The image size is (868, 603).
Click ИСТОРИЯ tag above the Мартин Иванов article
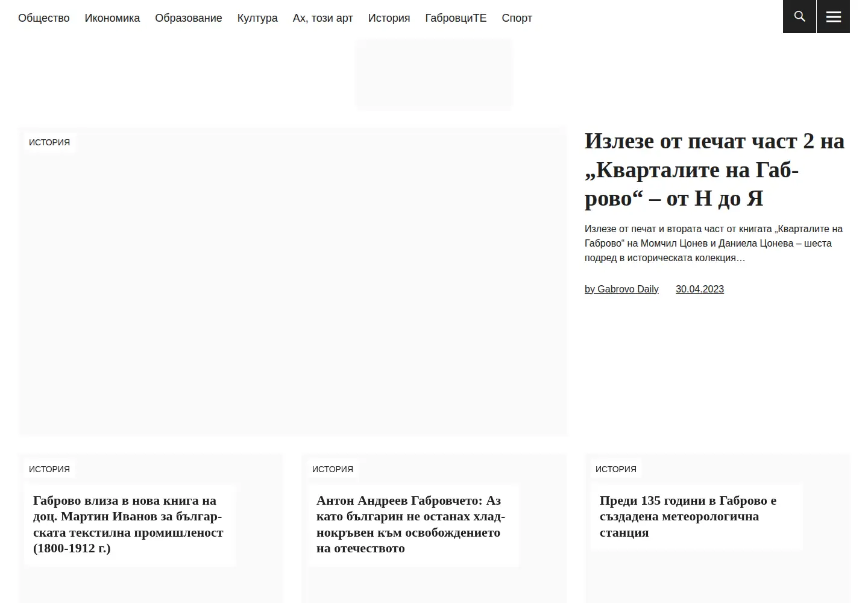49,469
